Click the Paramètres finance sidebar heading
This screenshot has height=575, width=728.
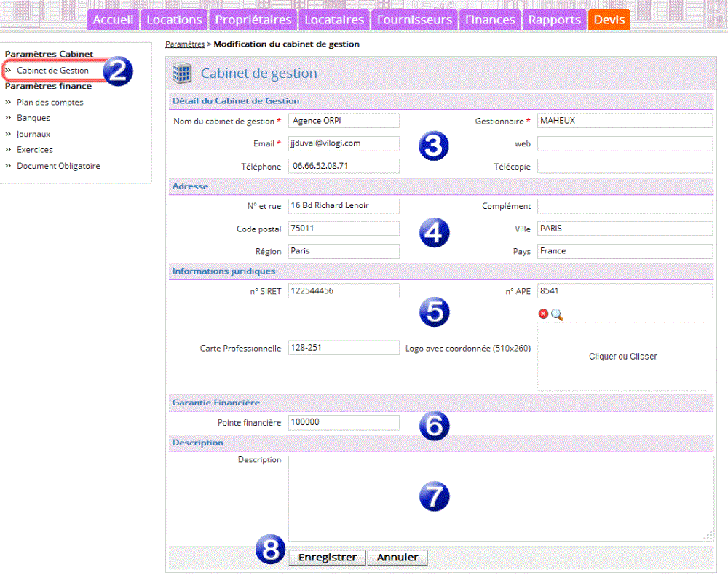(48, 87)
